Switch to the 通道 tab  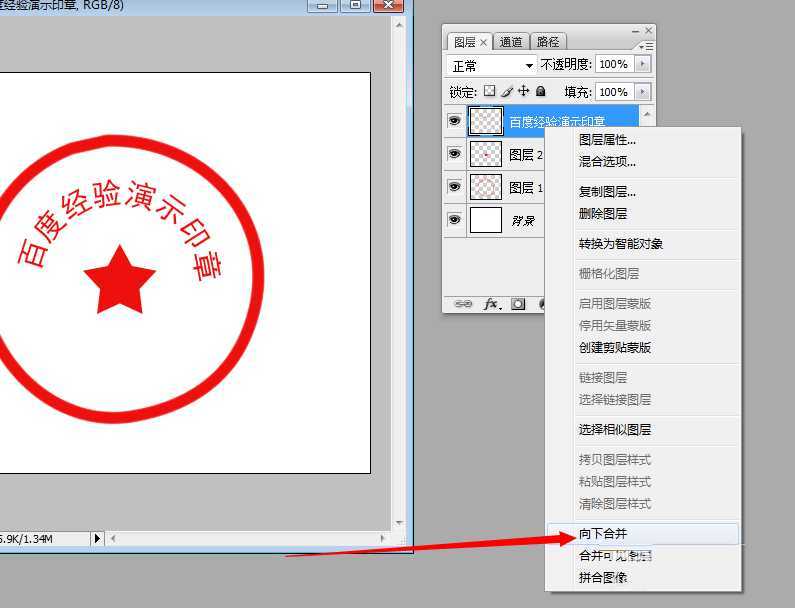pos(511,42)
